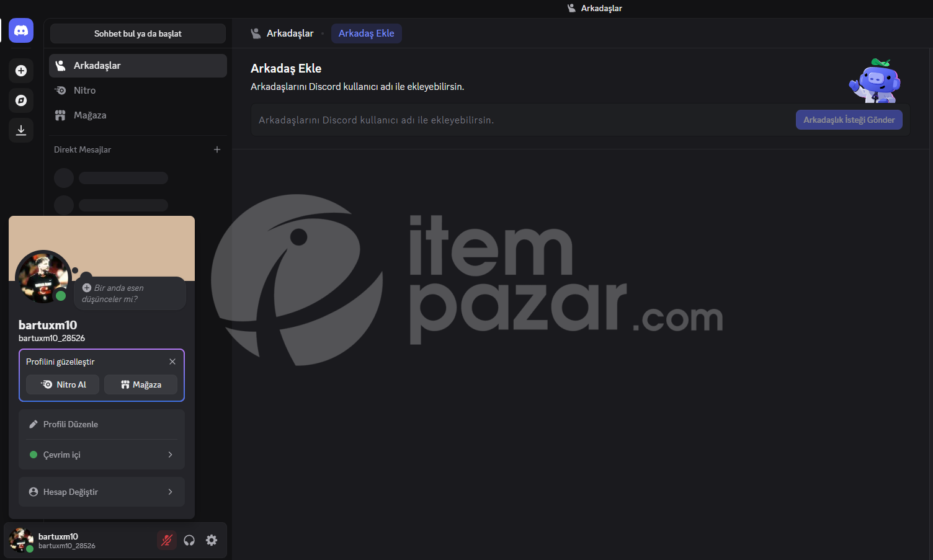Expand the Hesap Değiştir submenu
Image resolution: width=933 pixels, height=560 pixels.
(102, 492)
